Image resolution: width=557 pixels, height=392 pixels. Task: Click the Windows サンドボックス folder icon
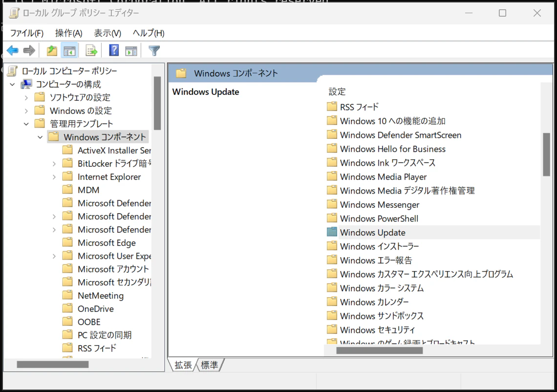click(x=332, y=316)
